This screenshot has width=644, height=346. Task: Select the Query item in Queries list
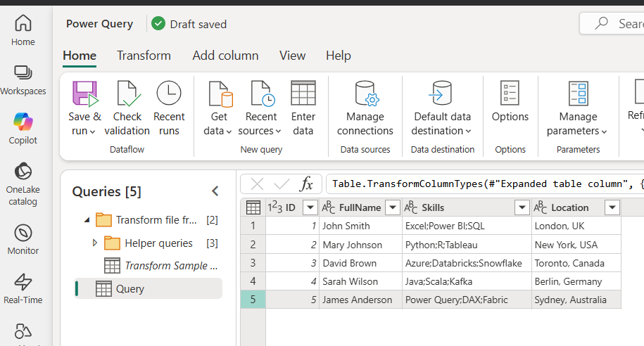point(130,288)
